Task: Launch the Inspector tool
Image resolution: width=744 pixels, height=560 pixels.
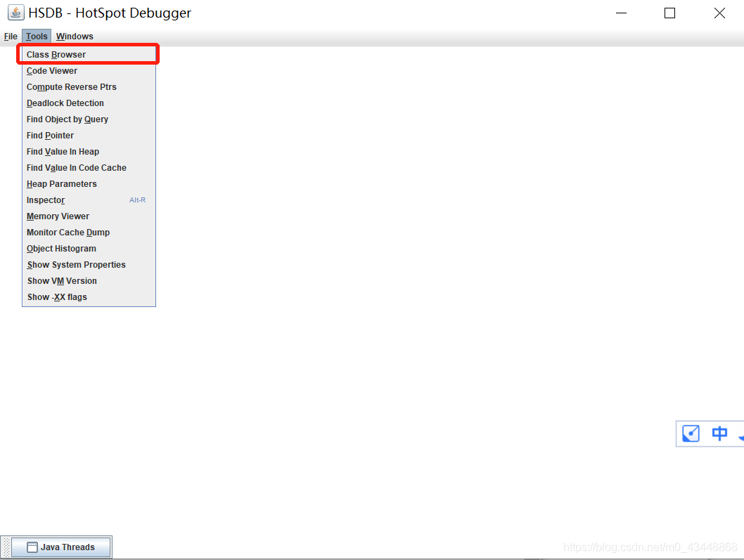Action: (89, 200)
